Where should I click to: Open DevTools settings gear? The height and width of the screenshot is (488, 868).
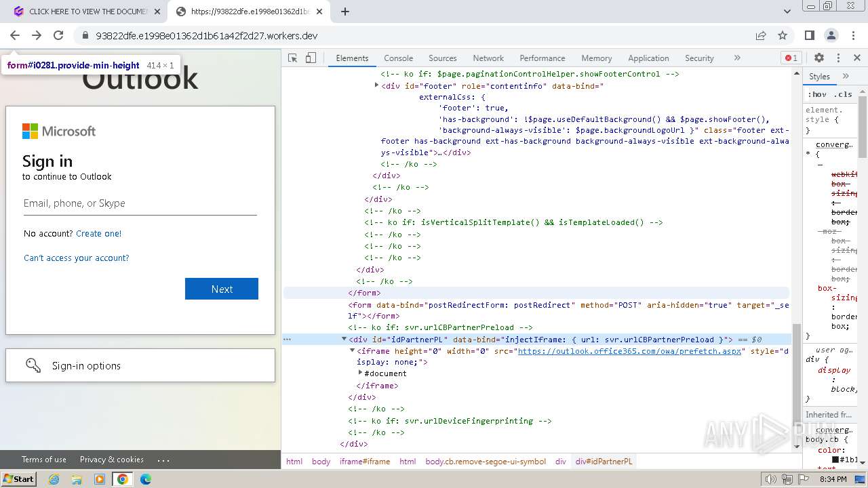(x=819, y=58)
